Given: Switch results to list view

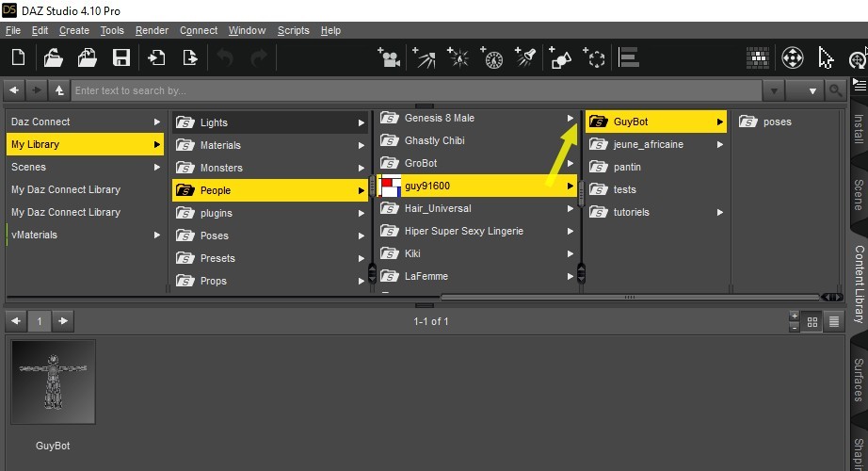Looking at the screenshot, I should click(x=834, y=321).
